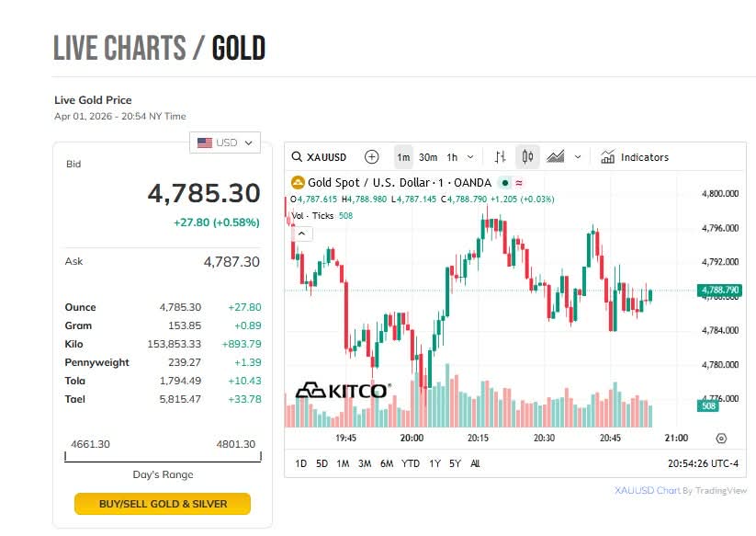756x536 pixels.
Task: Select the bar chart style icon
Action: 501,157
